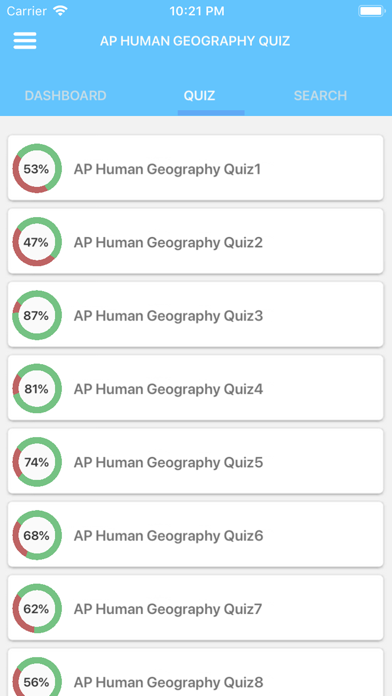Tap the 87% progress ring of Quiz3
This screenshot has height=696, width=392.
(x=36, y=315)
